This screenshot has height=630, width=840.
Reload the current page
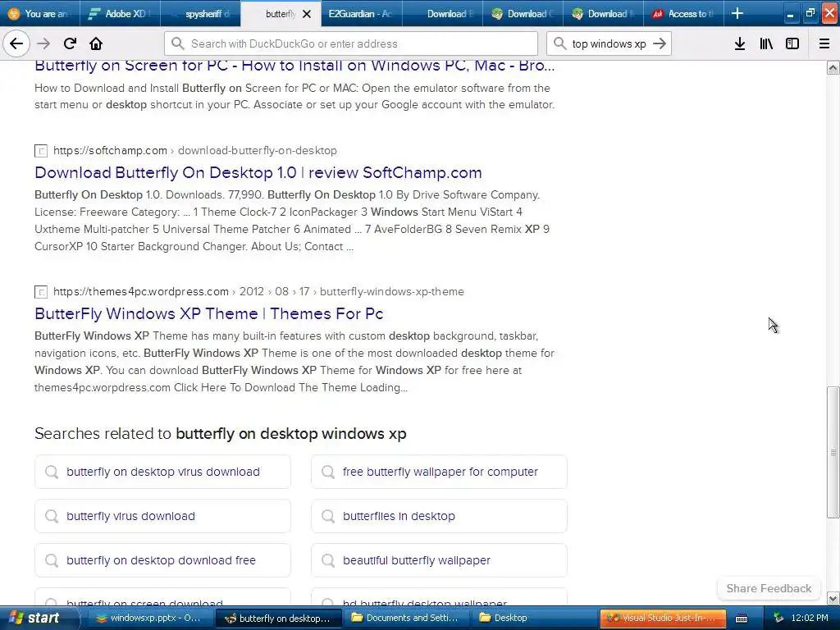pos(70,43)
